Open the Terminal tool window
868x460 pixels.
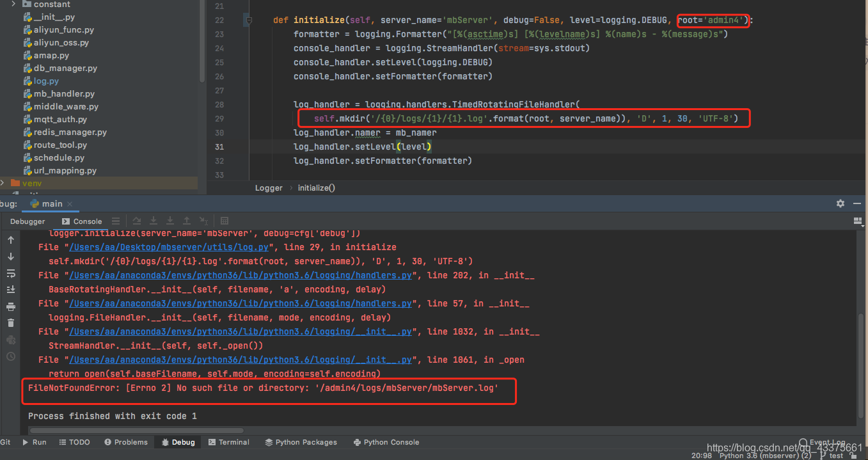(x=228, y=442)
